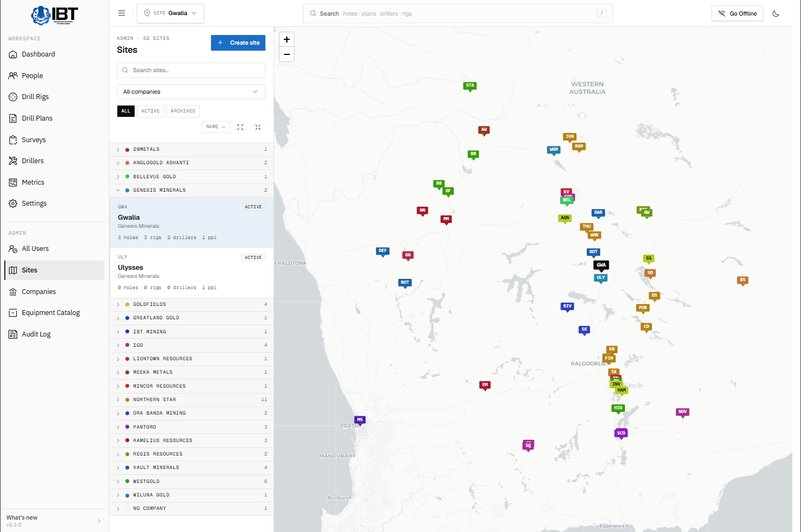Click the Search sites input field
The image size is (801, 532).
click(x=191, y=70)
